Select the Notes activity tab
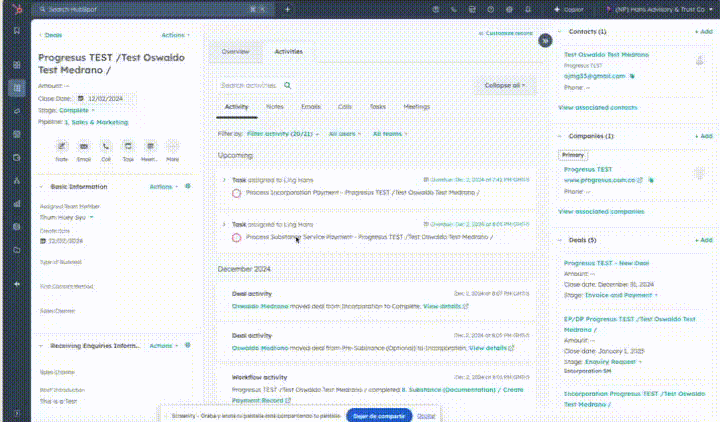Image resolution: width=720 pixels, height=422 pixels. tap(275, 106)
